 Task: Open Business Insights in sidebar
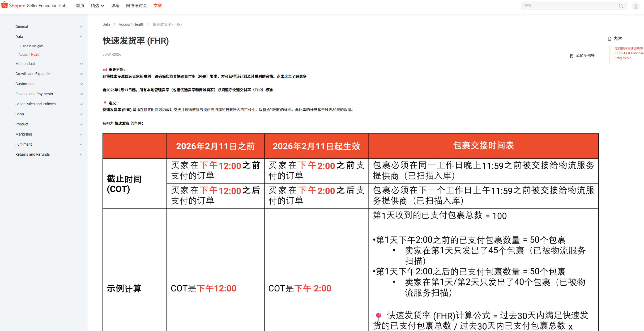31,46
